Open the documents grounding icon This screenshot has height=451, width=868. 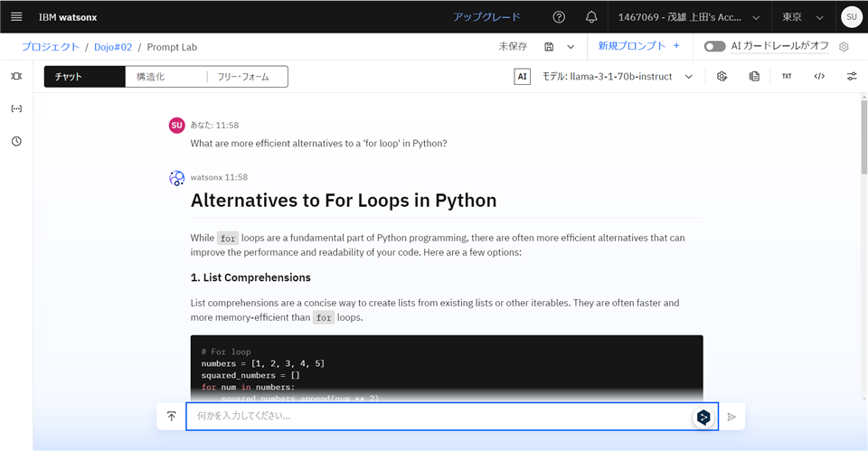(754, 76)
